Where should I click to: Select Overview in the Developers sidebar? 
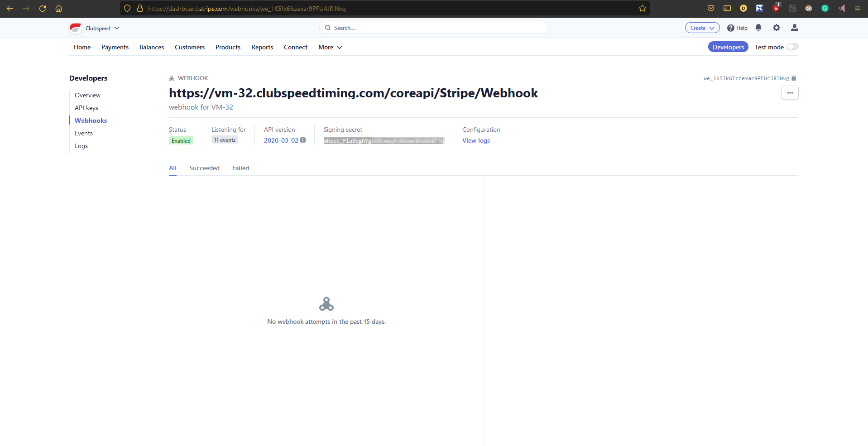87,95
